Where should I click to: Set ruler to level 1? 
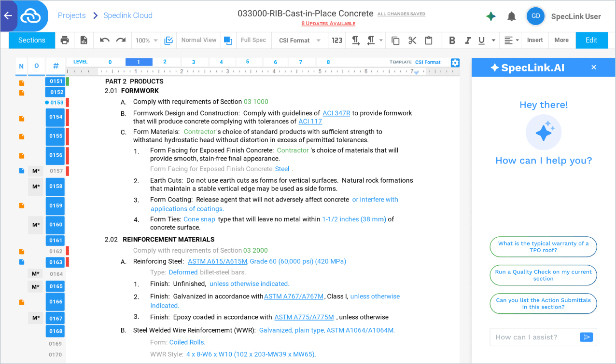[x=139, y=62]
